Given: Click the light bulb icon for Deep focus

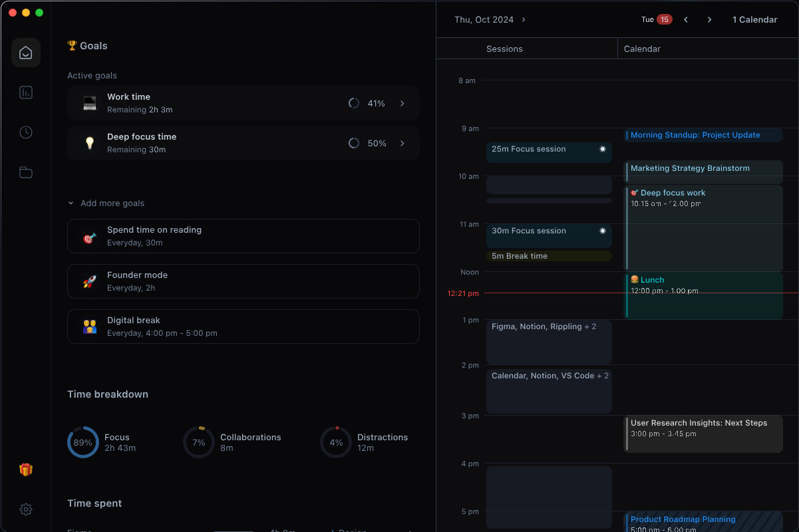Looking at the screenshot, I should click(90, 143).
